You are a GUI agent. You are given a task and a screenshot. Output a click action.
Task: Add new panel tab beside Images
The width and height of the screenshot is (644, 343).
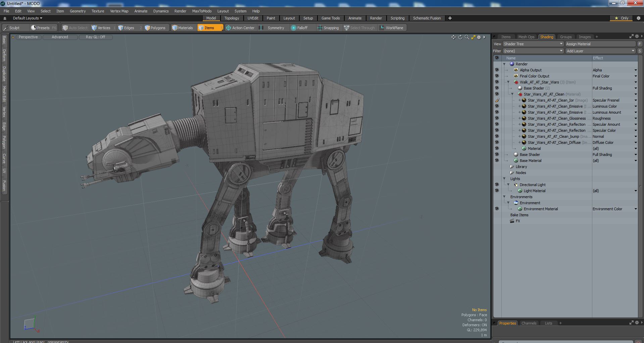597,37
